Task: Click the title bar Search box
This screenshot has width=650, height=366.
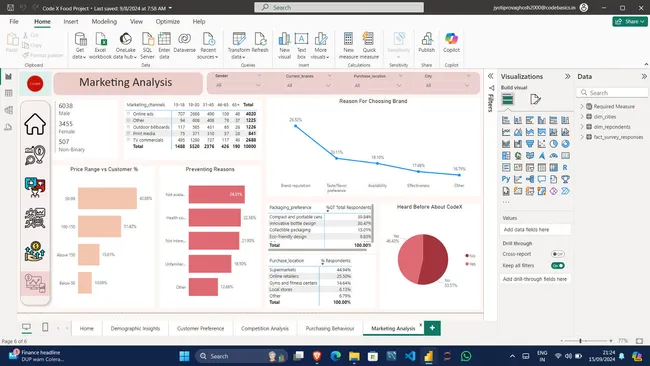Action: click(339, 7)
